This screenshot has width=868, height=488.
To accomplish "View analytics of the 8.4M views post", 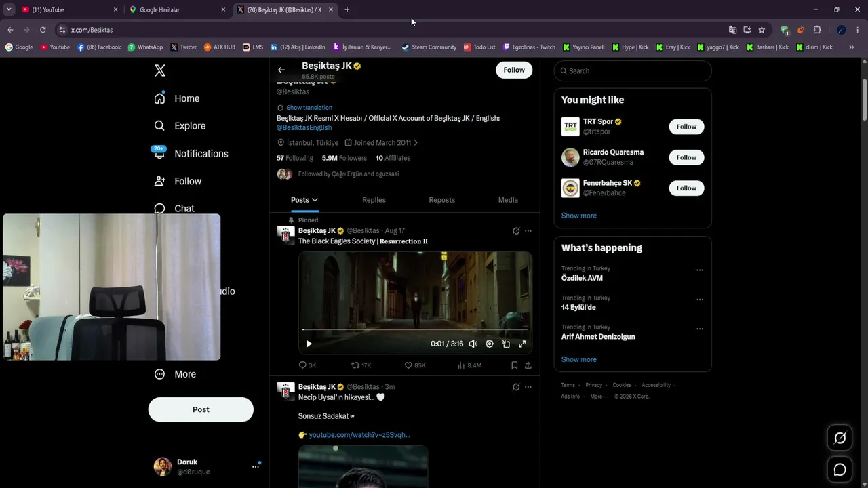I will (x=469, y=365).
